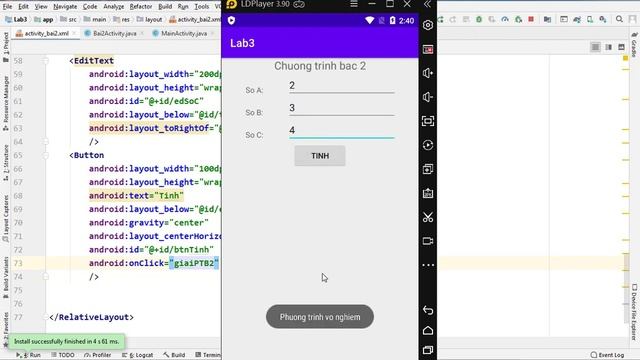Screen dimensions: 640x360
Task: Open LDPlayer more options dots
Action: click(428, 265)
